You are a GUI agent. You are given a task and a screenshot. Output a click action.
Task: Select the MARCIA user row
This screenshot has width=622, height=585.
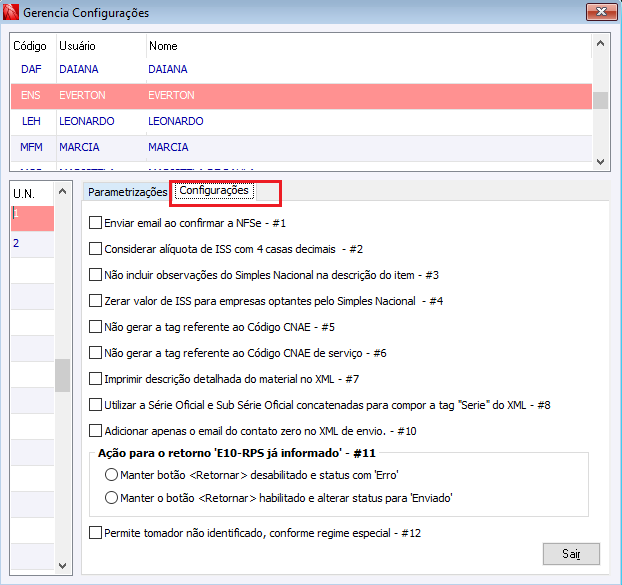click(x=301, y=148)
